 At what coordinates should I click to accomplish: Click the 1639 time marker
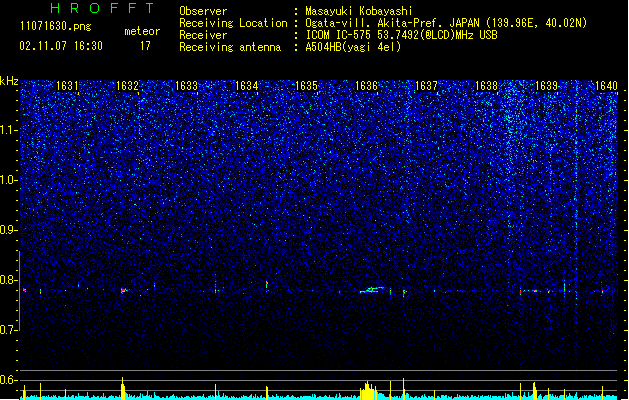click(546, 86)
